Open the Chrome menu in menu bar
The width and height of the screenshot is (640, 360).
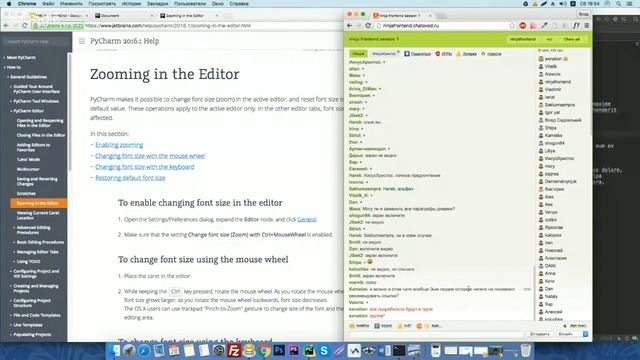pos(27,4)
